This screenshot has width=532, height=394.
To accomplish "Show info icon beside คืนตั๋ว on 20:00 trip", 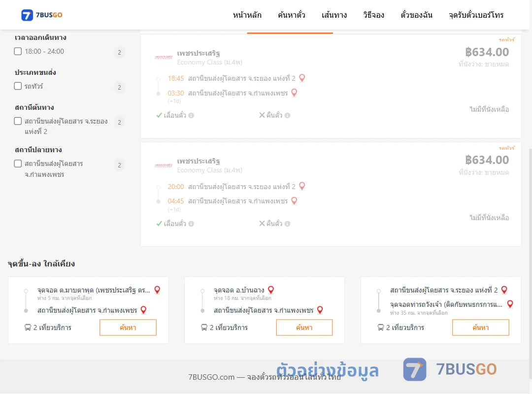I will 287,224.
